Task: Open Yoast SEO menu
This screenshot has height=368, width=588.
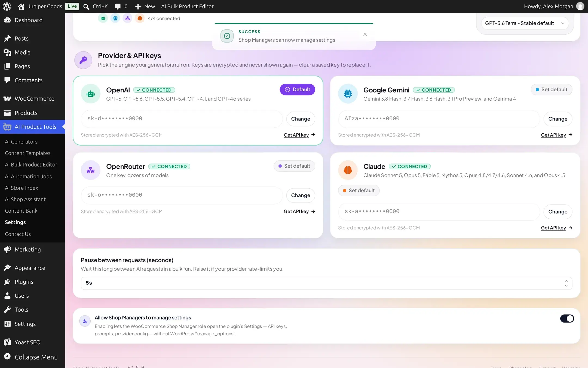Action: (x=33, y=342)
